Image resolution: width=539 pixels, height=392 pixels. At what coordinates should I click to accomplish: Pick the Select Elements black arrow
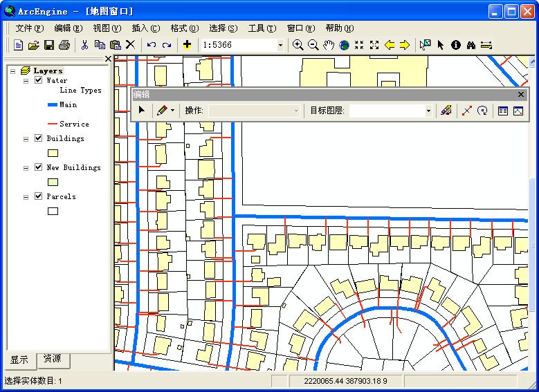[x=441, y=45]
